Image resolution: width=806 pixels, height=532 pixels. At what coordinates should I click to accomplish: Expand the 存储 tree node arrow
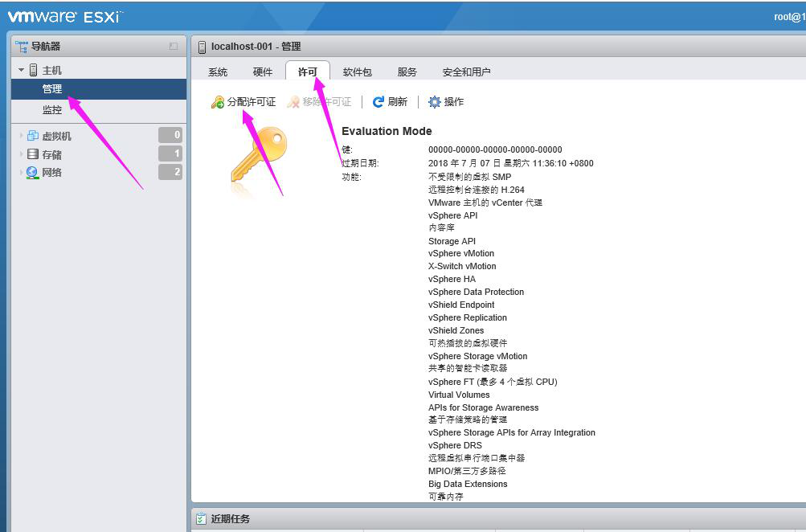click(x=21, y=154)
